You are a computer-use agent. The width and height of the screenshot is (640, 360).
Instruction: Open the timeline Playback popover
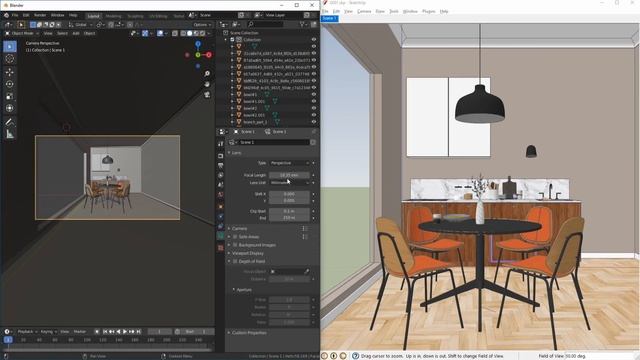tap(27, 332)
